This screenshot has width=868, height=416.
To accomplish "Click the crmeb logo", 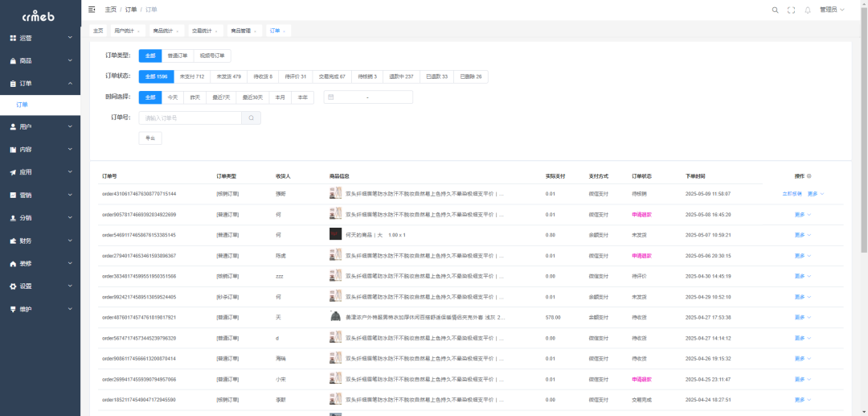I will 39,14.
